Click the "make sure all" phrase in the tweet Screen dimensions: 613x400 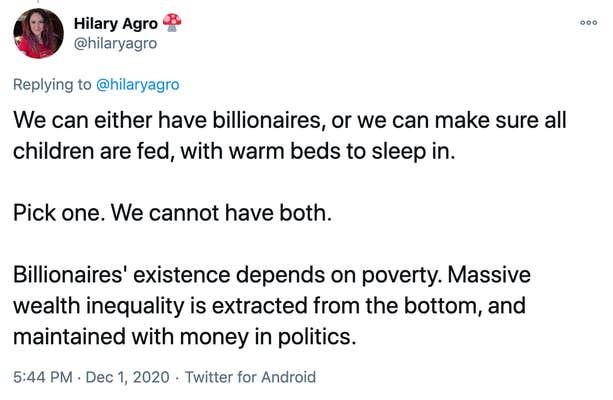pos(501,120)
